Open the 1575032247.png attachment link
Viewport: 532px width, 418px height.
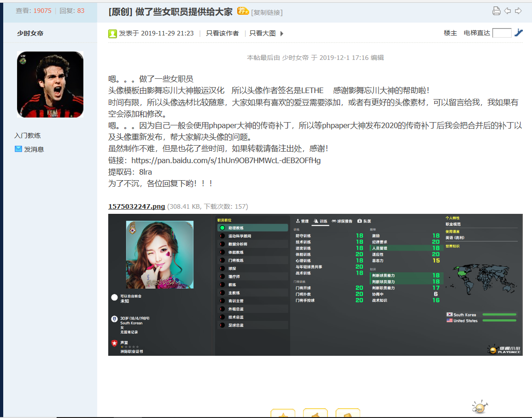[x=136, y=206]
